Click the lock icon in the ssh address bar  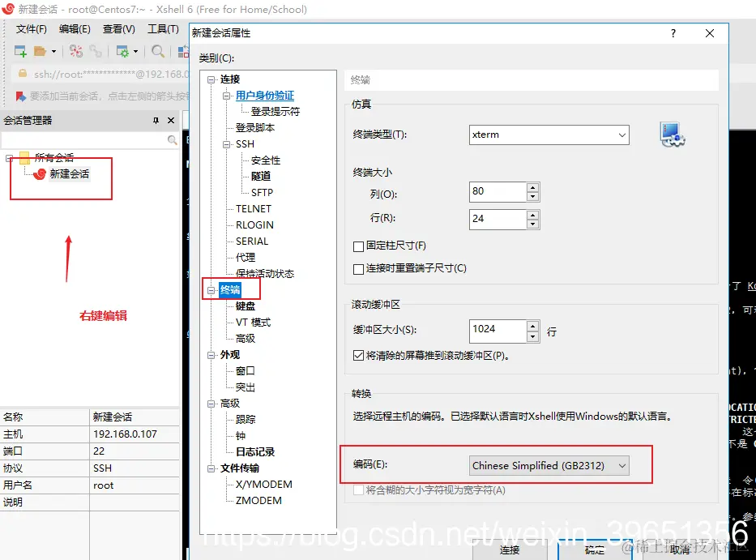pos(23,74)
